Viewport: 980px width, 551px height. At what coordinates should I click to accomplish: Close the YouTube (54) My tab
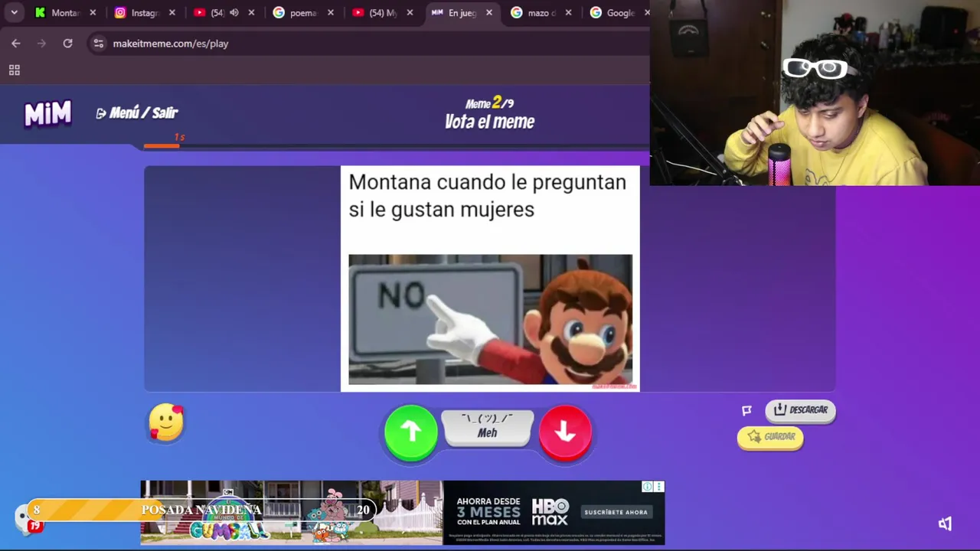tap(410, 13)
